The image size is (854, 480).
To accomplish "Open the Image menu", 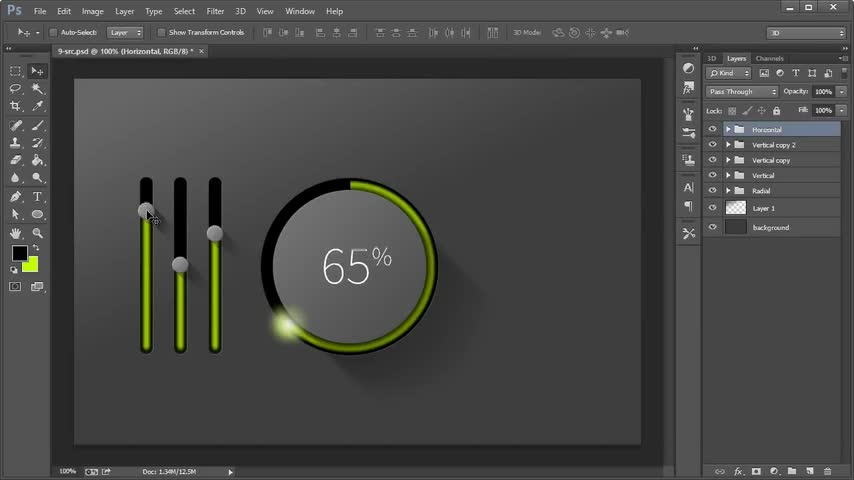I will [93, 11].
